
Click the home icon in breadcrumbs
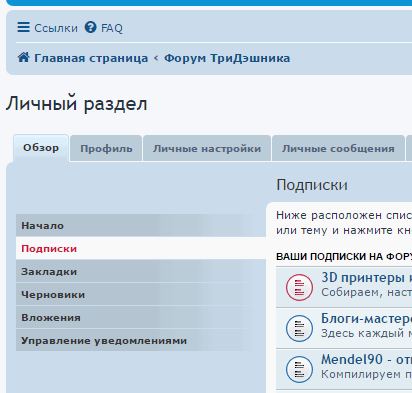click(23, 57)
